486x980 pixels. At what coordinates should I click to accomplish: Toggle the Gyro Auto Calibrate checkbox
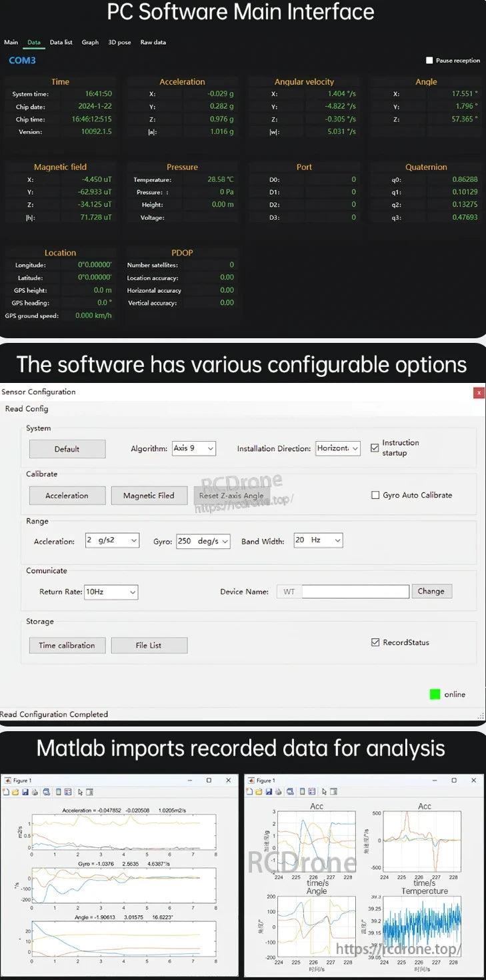[375, 495]
